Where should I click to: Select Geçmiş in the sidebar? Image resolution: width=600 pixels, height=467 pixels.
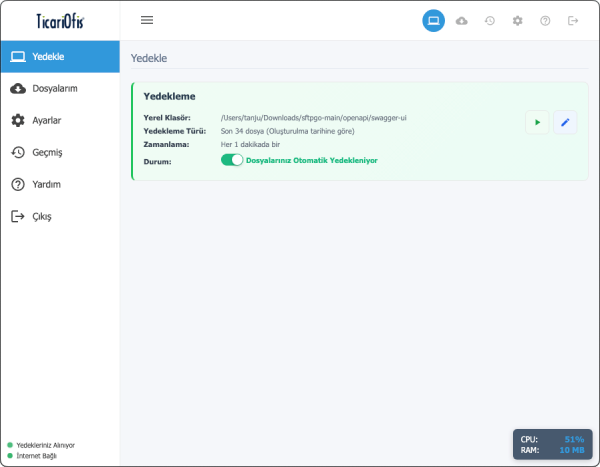click(59, 152)
